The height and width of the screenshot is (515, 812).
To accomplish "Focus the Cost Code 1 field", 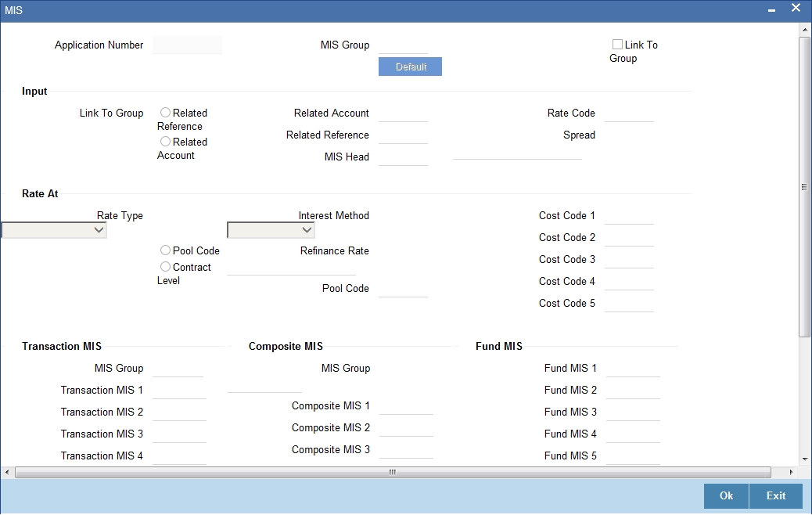I will click(629, 216).
